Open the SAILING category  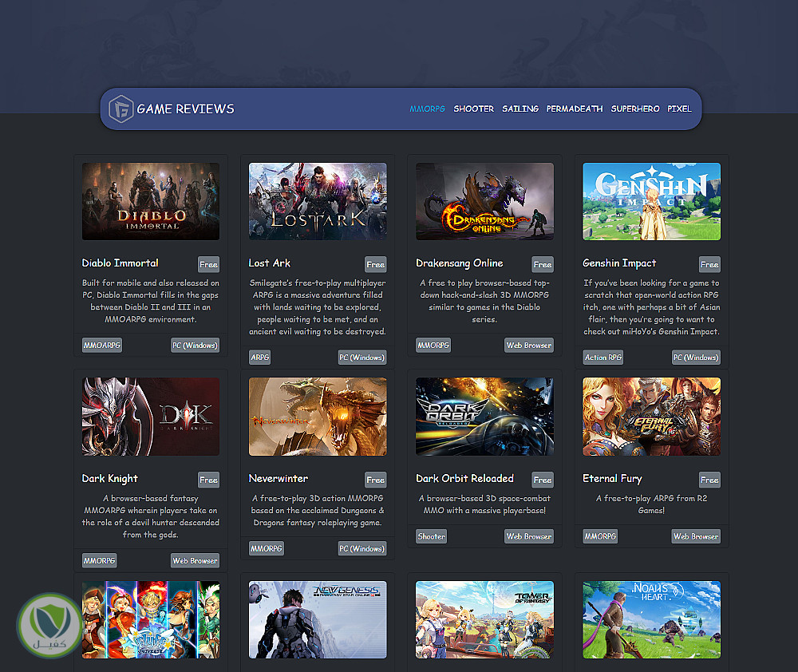tap(520, 109)
